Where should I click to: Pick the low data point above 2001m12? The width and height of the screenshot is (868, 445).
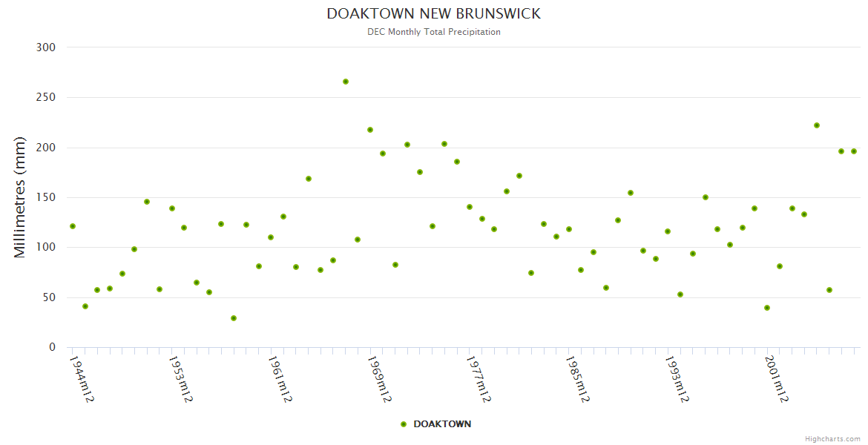coord(767,308)
